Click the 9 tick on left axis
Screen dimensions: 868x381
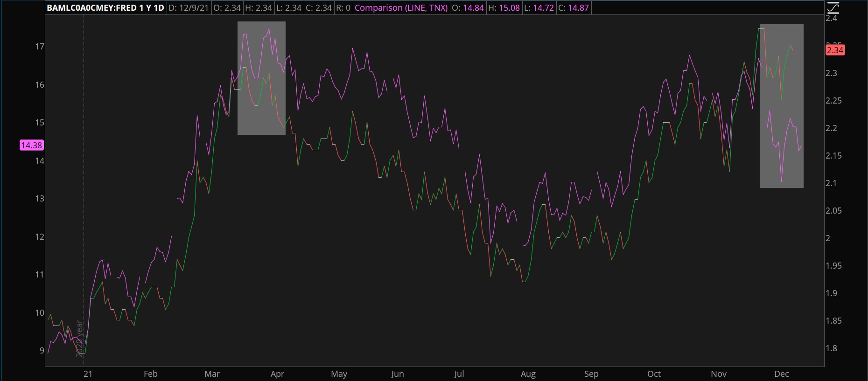(x=42, y=350)
